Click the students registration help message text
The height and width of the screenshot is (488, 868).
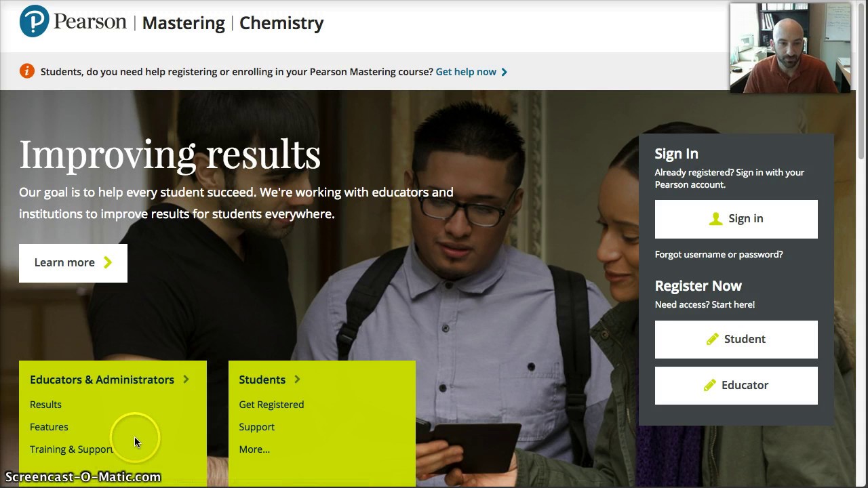coord(237,72)
